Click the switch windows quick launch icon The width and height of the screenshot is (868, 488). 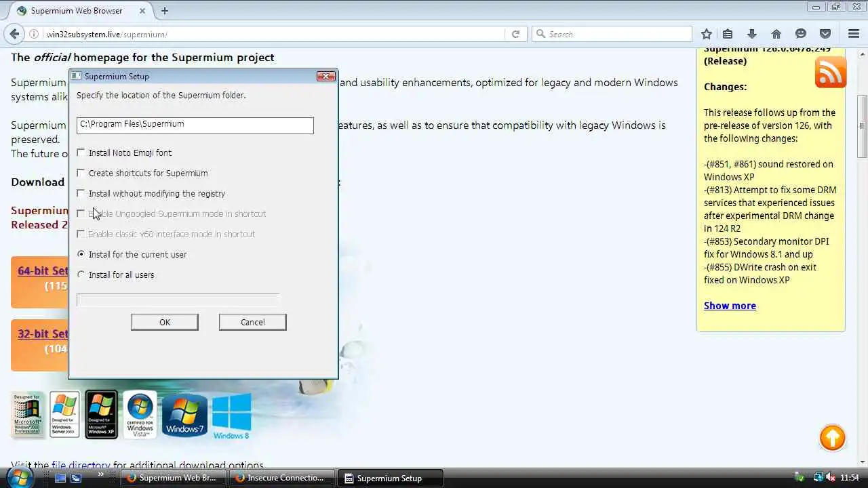pyautogui.click(x=76, y=478)
